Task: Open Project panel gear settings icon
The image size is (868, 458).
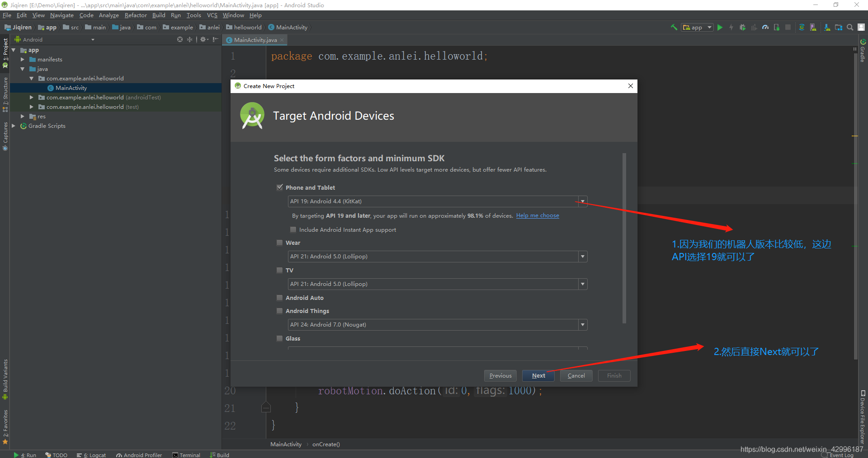Action: [x=204, y=39]
